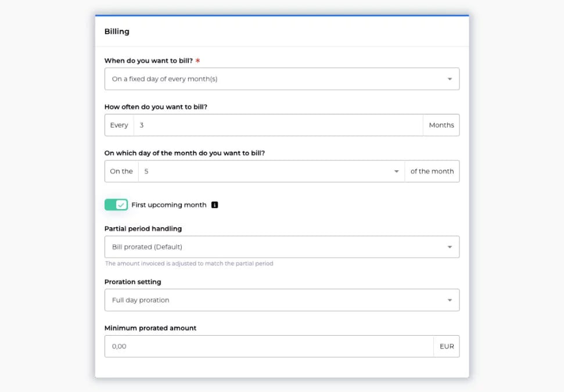Click the caret arrow in the fixed-day billing dropdown
This screenshot has height=392, width=564.
(450, 79)
